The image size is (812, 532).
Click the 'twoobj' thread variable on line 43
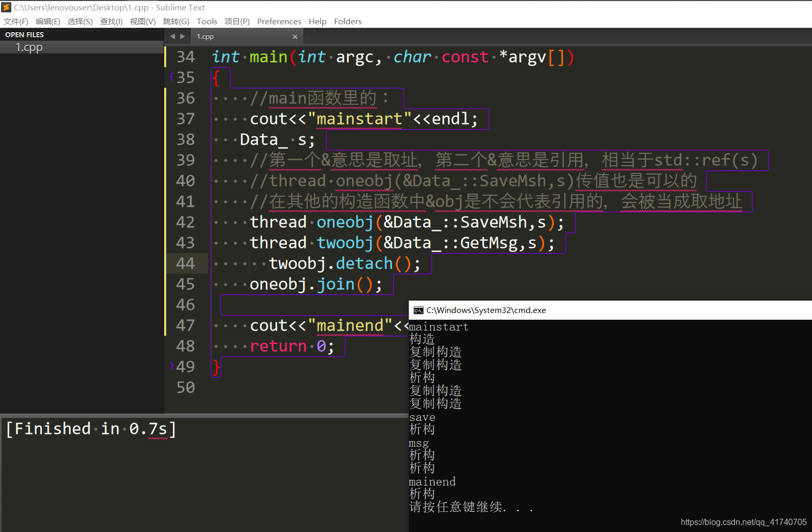tap(345, 243)
